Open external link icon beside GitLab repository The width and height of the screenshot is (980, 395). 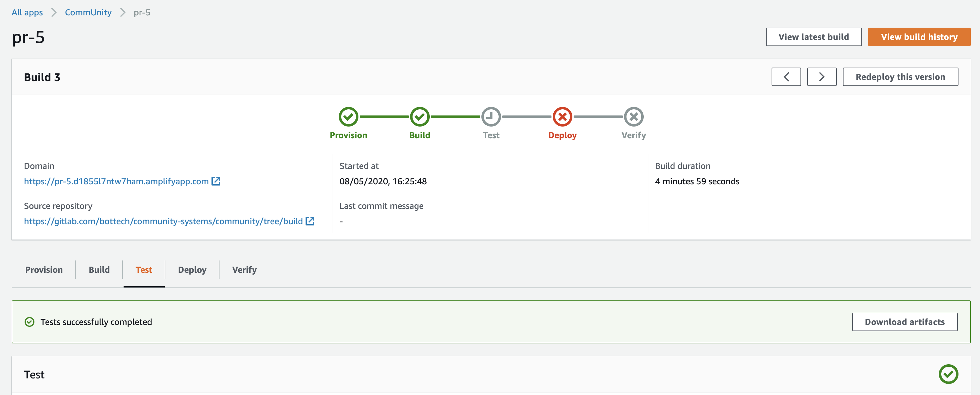point(310,221)
